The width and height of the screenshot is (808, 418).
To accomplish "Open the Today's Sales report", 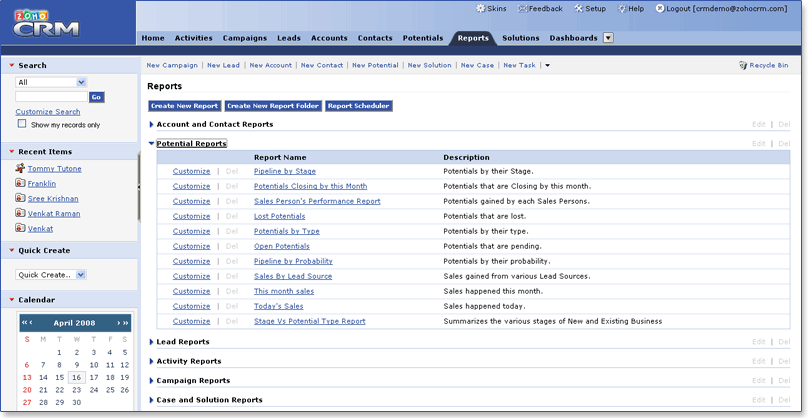I will pos(278,306).
